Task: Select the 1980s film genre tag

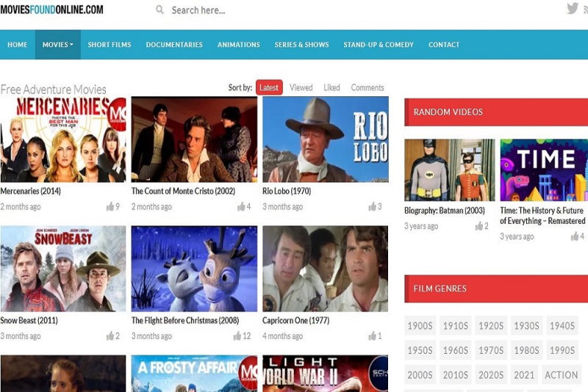Action: pos(526,350)
